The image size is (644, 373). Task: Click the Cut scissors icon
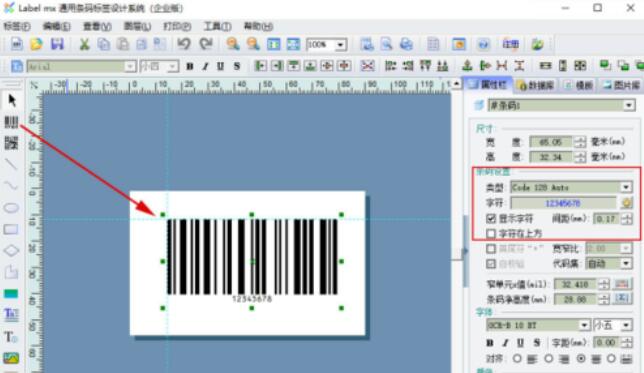(x=85, y=44)
